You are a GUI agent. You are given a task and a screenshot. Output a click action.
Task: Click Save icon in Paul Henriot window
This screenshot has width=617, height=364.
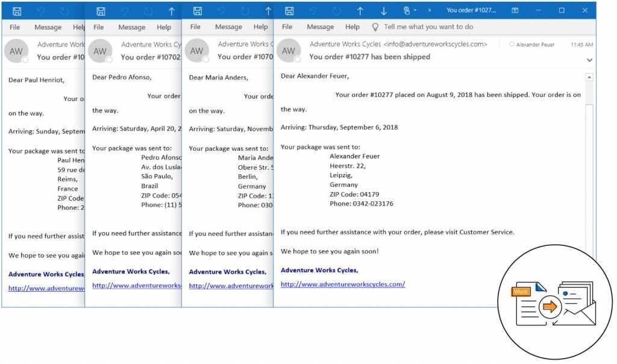pyautogui.click(x=17, y=11)
